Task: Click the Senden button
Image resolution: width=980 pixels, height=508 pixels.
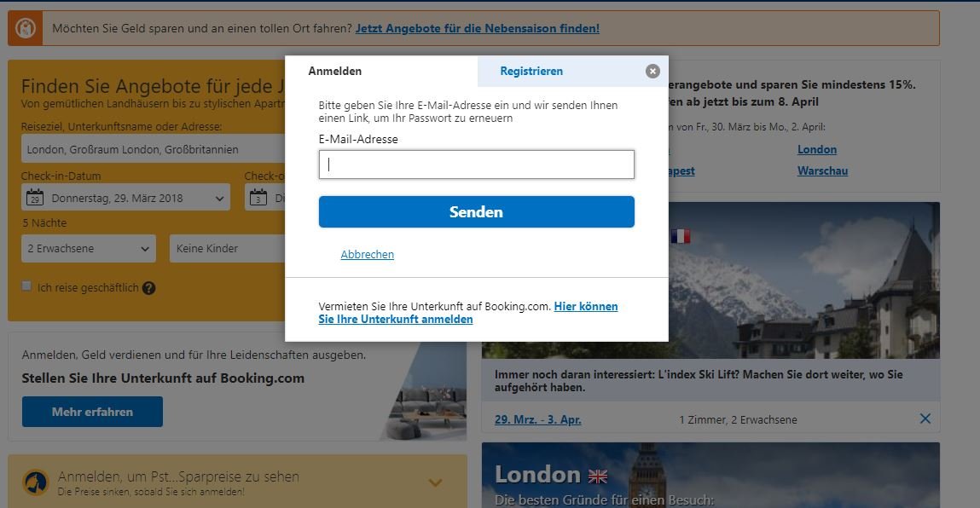Action: (x=476, y=211)
